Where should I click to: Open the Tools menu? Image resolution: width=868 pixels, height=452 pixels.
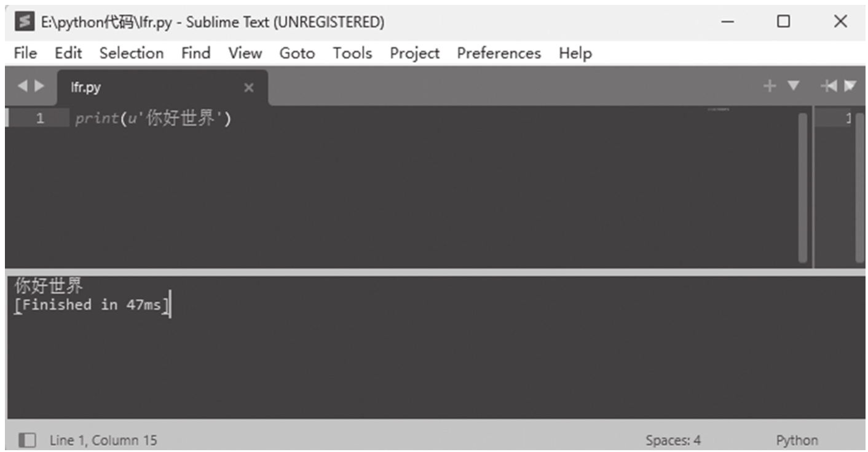coord(352,54)
